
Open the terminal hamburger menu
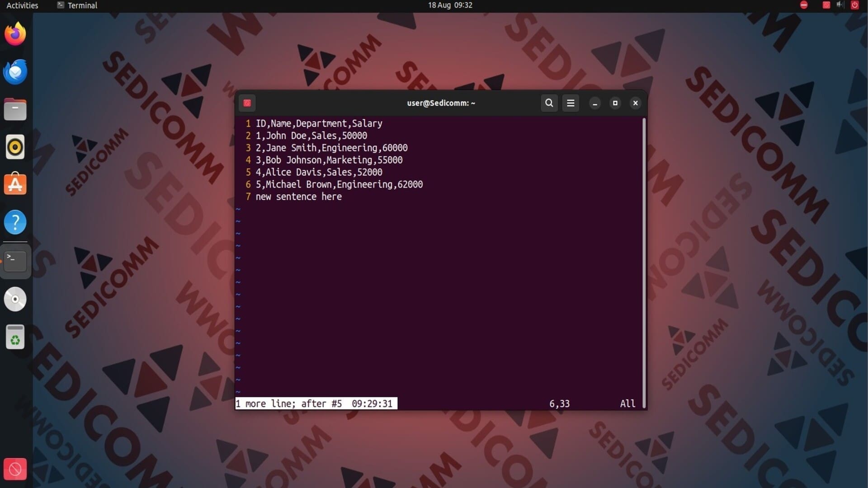pos(571,103)
